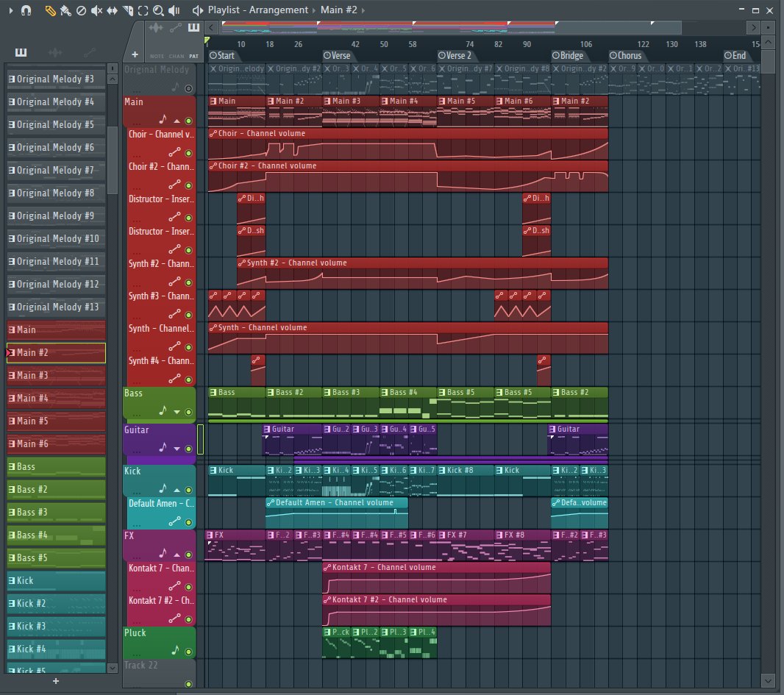
Task: Mute the Guitar track
Action: coord(188,449)
